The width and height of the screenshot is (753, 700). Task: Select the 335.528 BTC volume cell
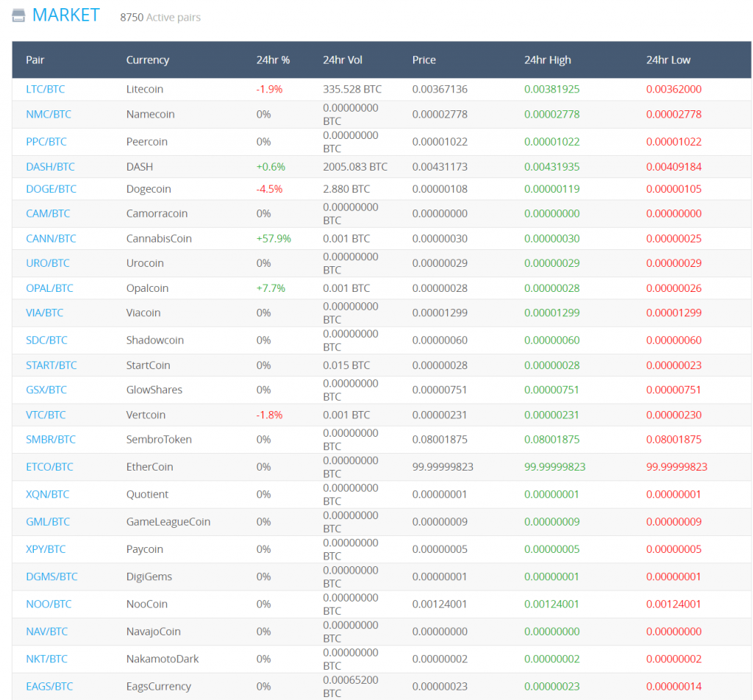tap(352, 89)
